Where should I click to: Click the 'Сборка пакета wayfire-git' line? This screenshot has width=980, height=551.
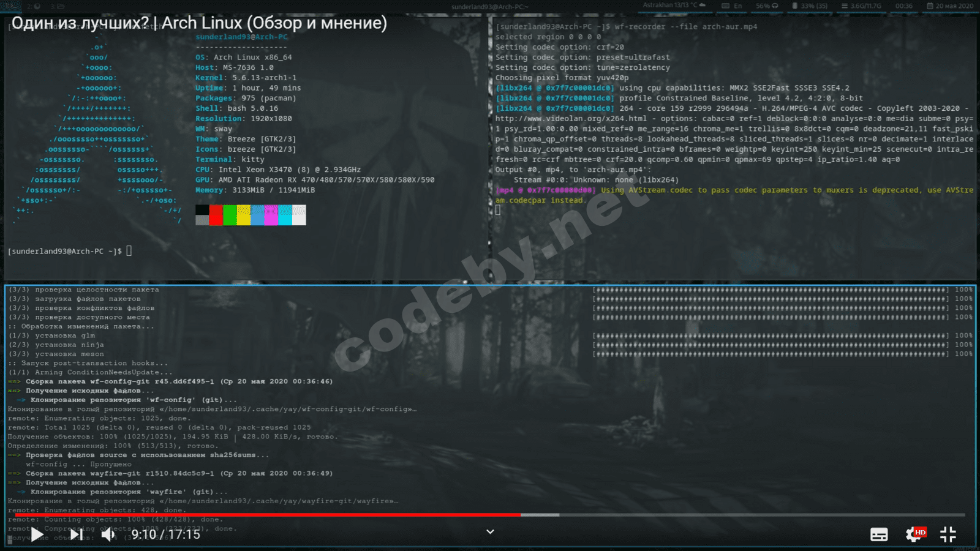point(170,473)
